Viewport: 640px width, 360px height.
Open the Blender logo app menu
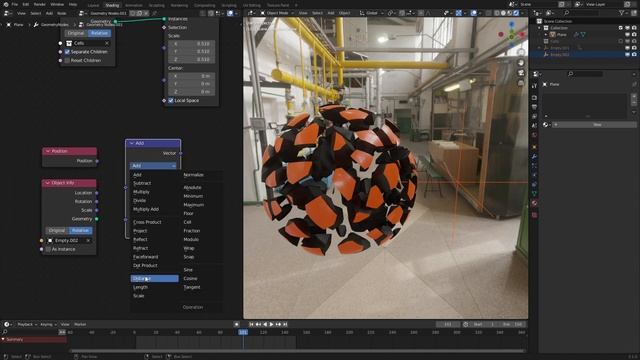pyautogui.click(x=6, y=4)
